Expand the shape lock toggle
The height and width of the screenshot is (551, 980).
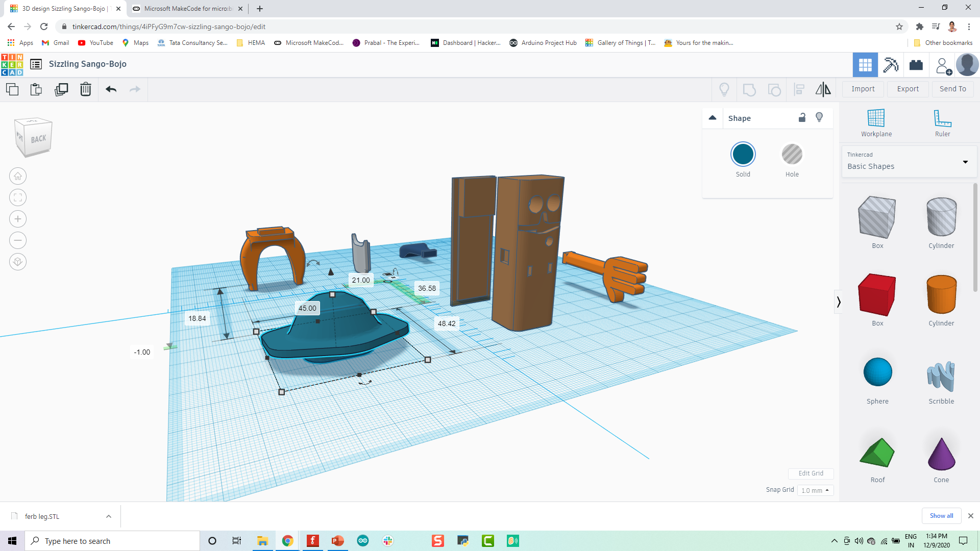click(x=802, y=117)
